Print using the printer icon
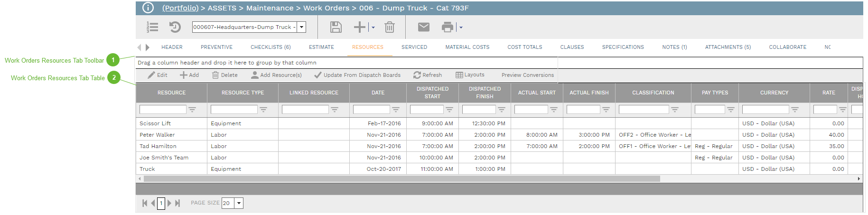Screen dimensions: 868x215 447,27
